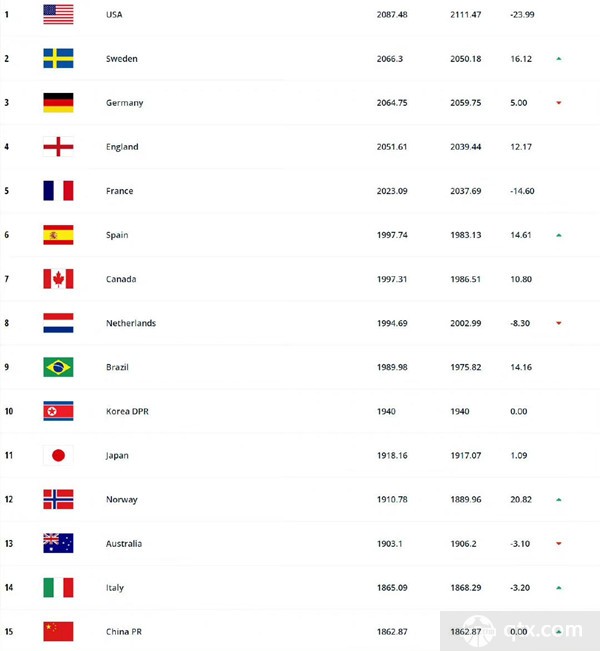Click the green up arrow in Norway row
The width and height of the screenshot is (600, 651).
coord(558,499)
